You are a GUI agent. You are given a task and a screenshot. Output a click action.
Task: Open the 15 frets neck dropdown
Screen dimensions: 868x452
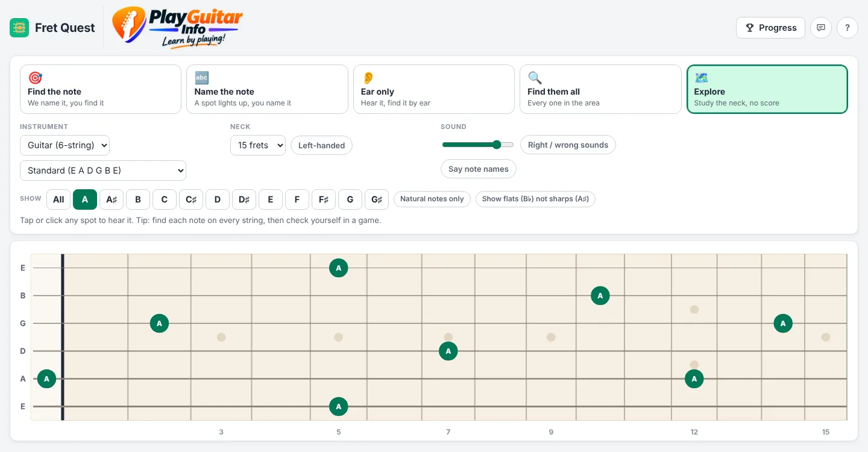tap(258, 145)
